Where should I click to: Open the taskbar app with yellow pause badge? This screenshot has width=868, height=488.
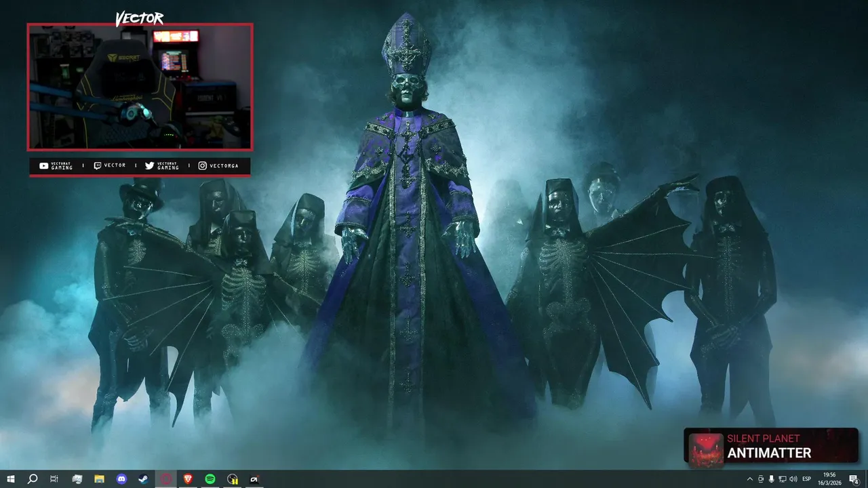(x=233, y=479)
